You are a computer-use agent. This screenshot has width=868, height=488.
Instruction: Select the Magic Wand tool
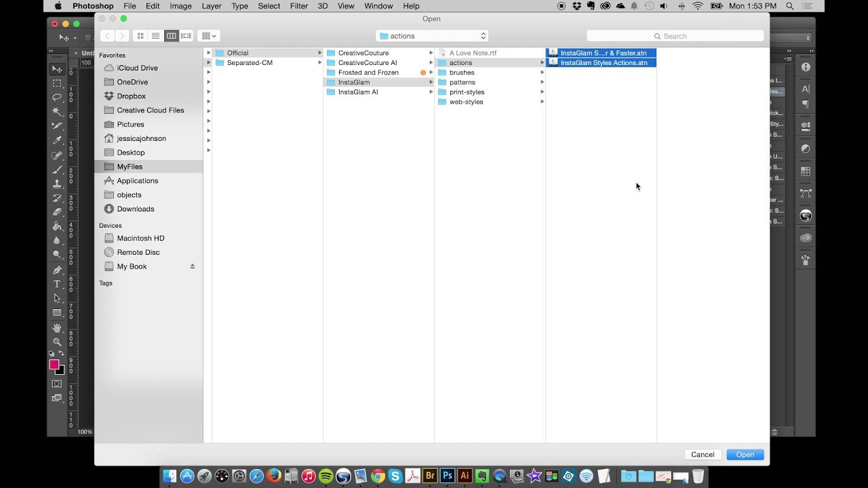click(57, 112)
